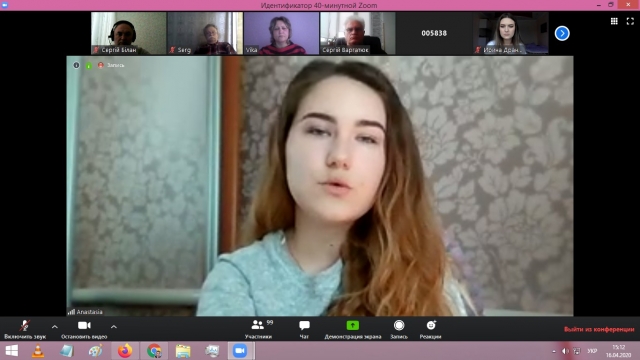The height and width of the screenshot is (360, 640).
Task: Switch to Chrome in taskbar
Action: [154, 351]
